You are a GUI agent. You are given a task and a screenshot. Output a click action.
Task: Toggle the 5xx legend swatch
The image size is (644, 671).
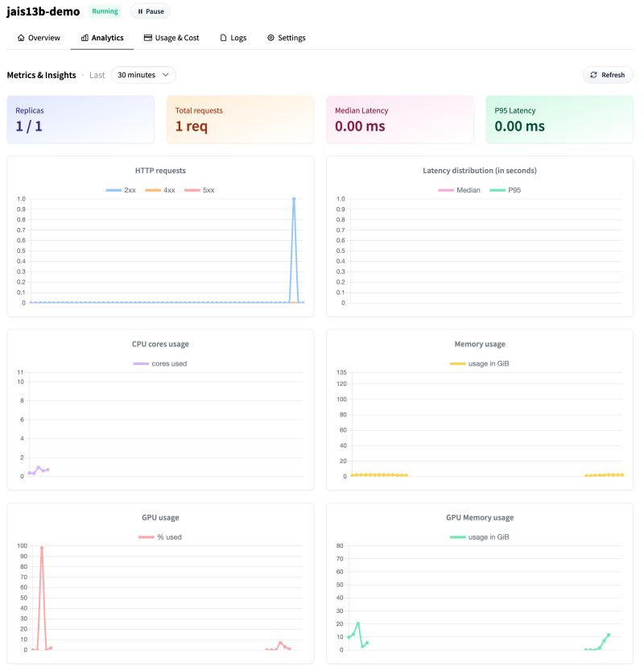pos(192,190)
